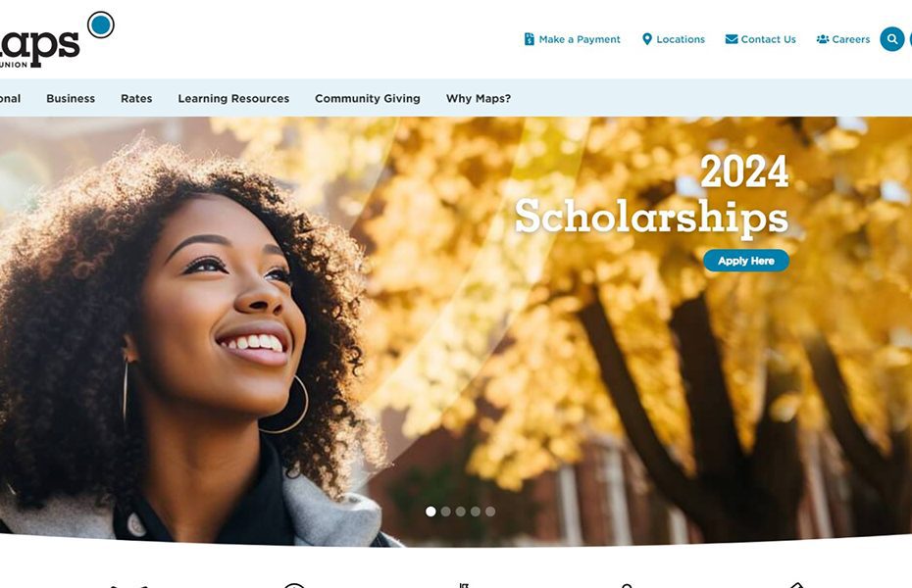Click the Locations map pin icon

click(647, 39)
